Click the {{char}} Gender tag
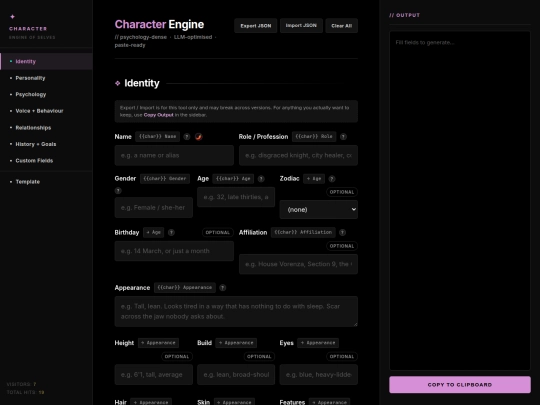The height and width of the screenshot is (405, 540). coord(165,179)
